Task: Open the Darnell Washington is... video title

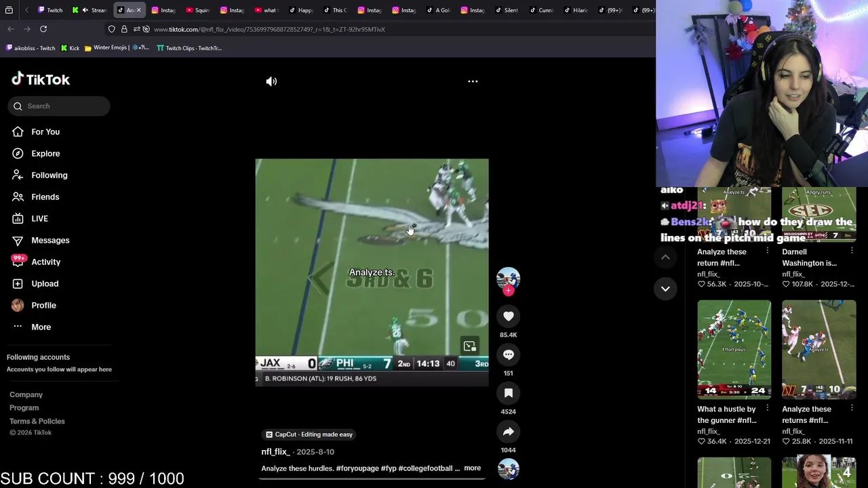Action: 809,257
